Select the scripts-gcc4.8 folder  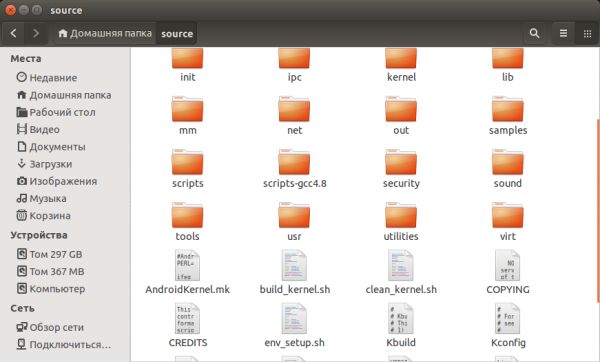point(294,169)
